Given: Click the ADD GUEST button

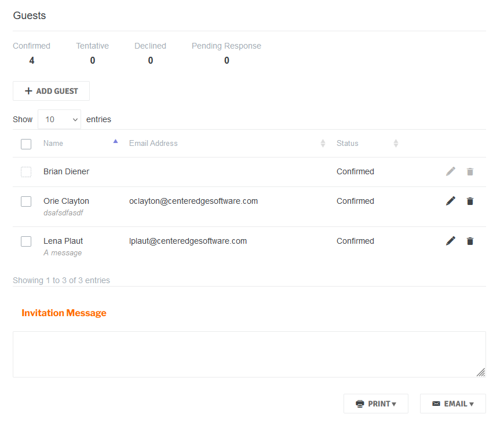Looking at the screenshot, I should tap(51, 91).
